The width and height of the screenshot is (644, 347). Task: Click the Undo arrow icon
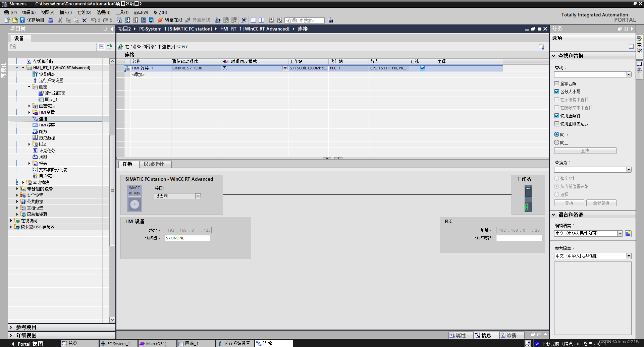[x=94, y=20]
